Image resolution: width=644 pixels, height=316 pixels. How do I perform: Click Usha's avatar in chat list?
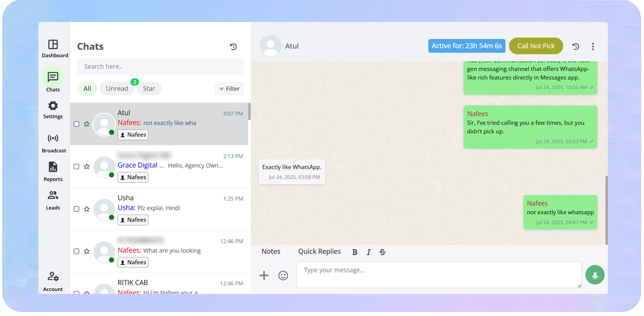tap(104, 210)
